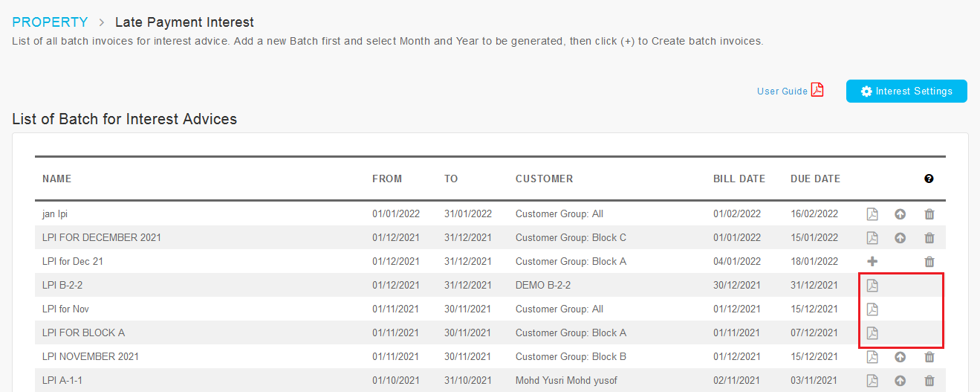Viewport: 980px width, 392px height.
Task: Click plus icon for LPI for Dec 21
Action: tap(872, 262)
